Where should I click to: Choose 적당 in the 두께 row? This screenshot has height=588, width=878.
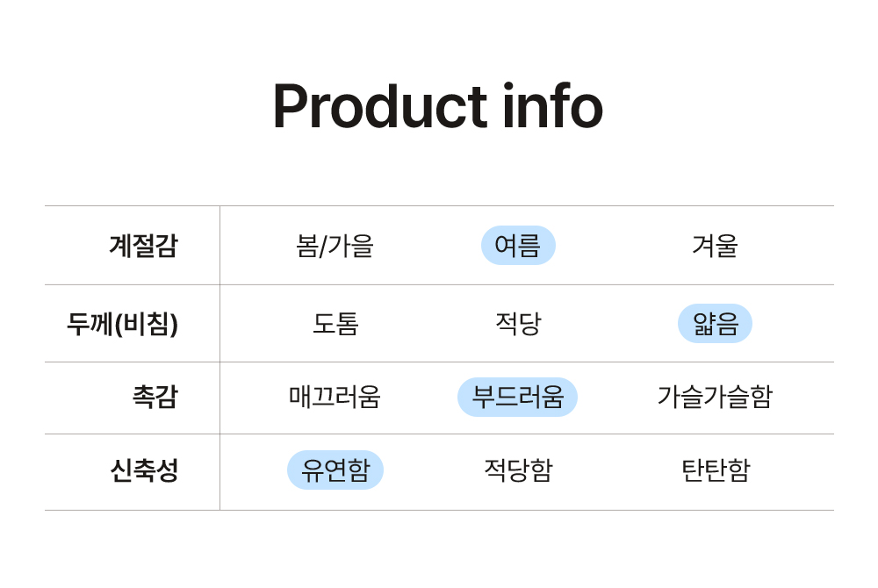click(x=518, y=323)
